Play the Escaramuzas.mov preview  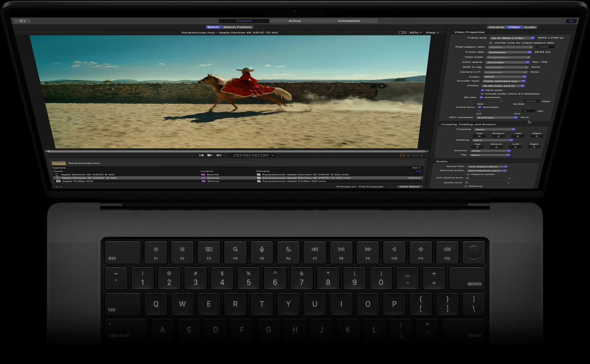tap(209, 155)
